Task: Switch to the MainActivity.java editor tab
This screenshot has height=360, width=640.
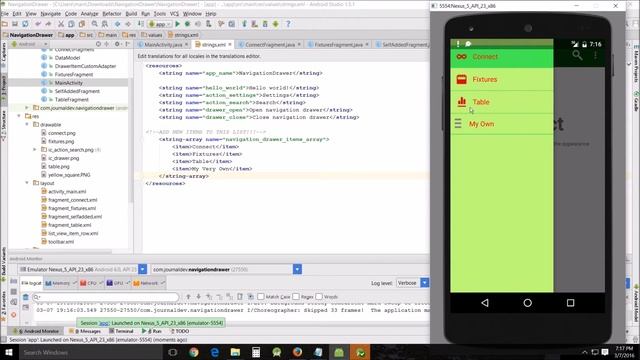Action: tap(163, 44)
